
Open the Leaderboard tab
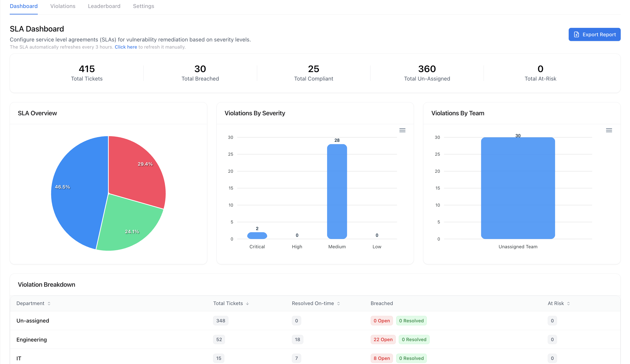point(104,6)
